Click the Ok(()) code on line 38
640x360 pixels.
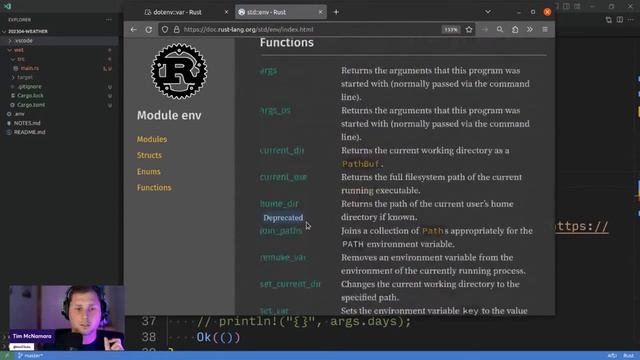218,337
